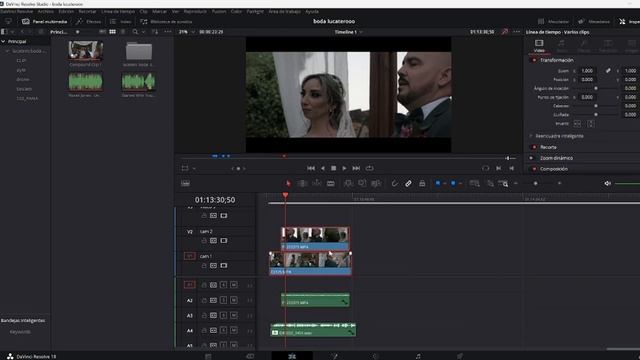Click the mark in point icon
640x360 pixels.
[x=498, y=168]
